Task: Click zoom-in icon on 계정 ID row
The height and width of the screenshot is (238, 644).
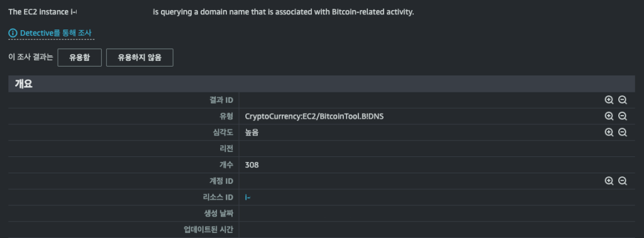Action: [x=609, y=181]
